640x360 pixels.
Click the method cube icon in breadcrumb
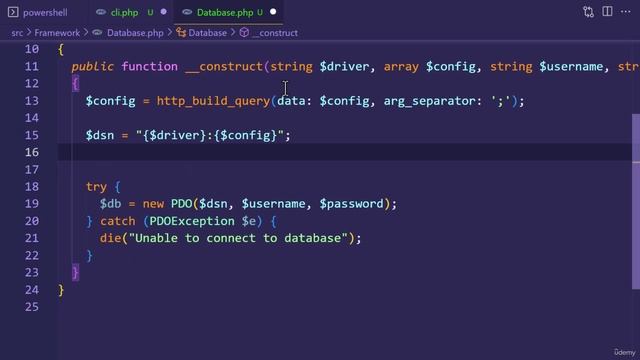(x=244, y=33)
